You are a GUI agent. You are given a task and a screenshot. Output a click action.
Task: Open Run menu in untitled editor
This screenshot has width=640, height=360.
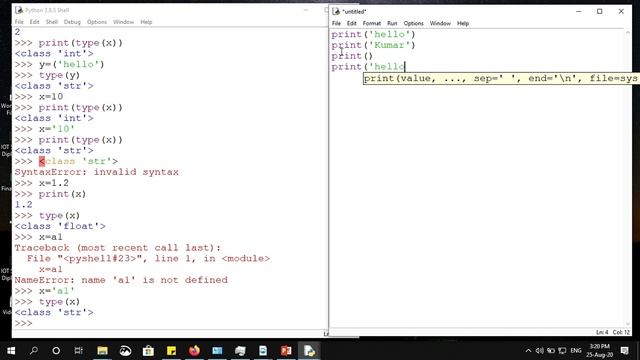392,23
